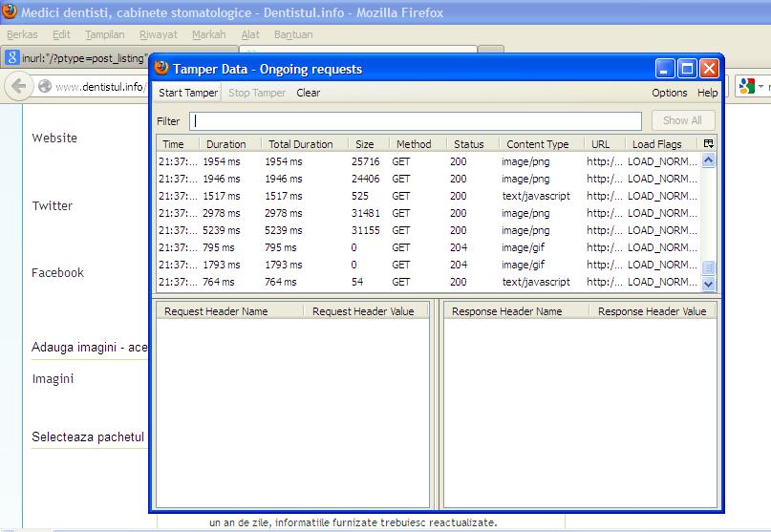Click the Selecteaza pachetul heading
771x532 pixels.
pyautogui.click(x=88, y=436)
